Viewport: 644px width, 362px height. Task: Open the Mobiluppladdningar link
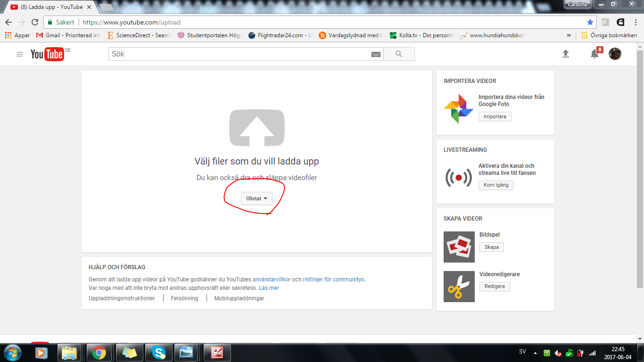pyautogui.click(x=239, y=298)
